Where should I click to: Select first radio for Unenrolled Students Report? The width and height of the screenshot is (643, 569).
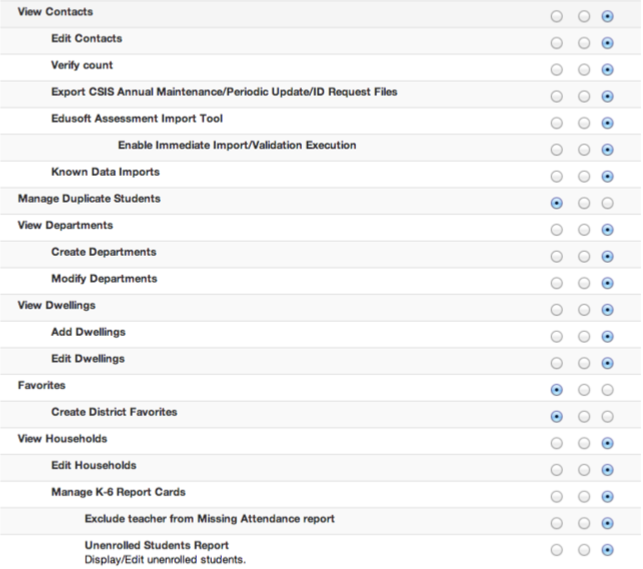pyautogui.click(x=556, y=550)
